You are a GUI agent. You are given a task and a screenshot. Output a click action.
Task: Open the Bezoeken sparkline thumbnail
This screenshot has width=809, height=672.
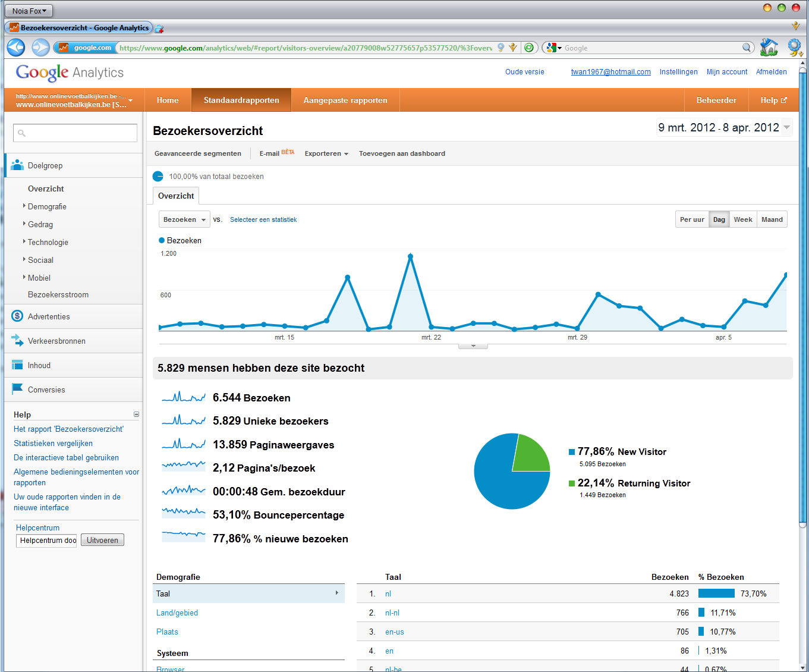tap(184, 397)
